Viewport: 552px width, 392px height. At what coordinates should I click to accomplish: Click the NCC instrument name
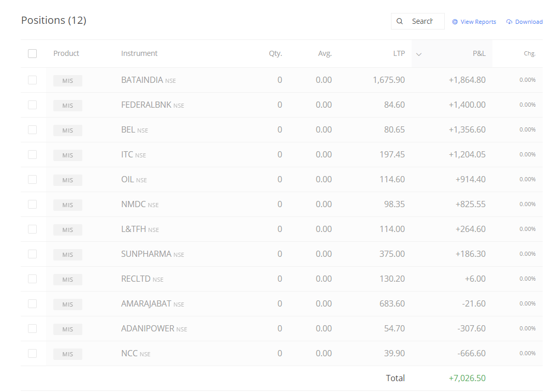(x=129, y=353)
